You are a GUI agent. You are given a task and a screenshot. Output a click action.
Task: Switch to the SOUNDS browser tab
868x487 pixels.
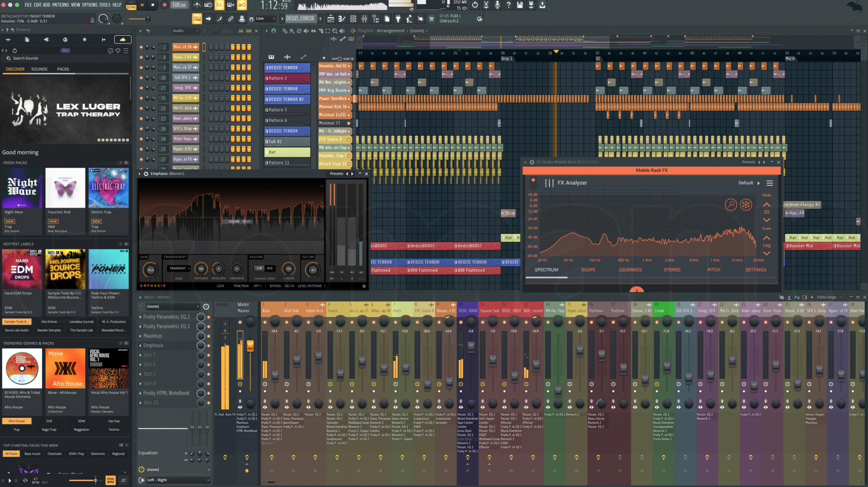[x=39, y=69]
